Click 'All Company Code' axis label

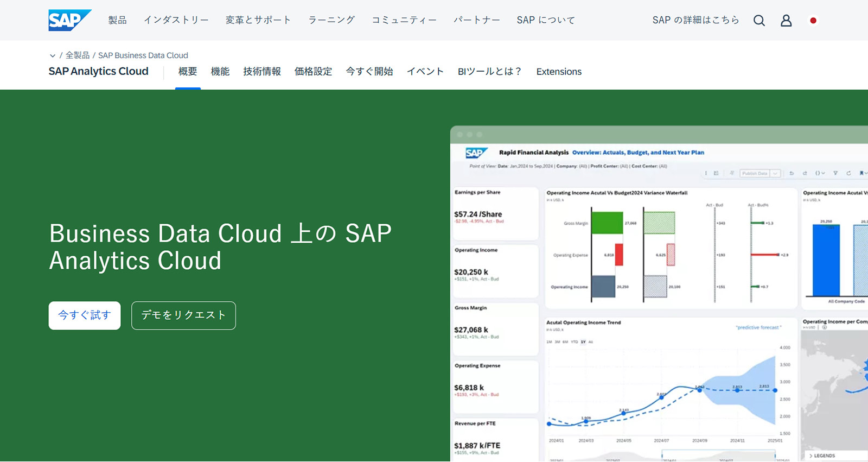coord(846,301)
